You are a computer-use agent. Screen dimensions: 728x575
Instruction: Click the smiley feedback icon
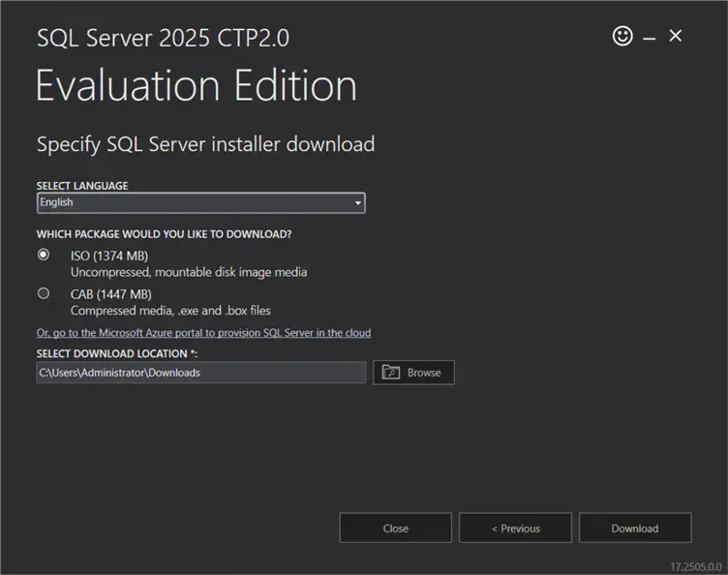point(622,36)
